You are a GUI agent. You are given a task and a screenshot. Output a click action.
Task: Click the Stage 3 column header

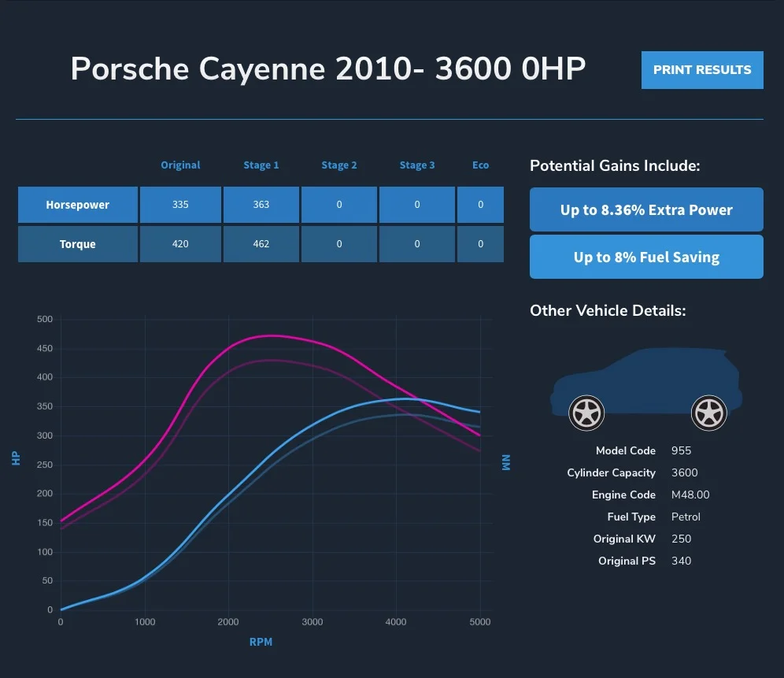pyautogui.click(x=417, y=165)
